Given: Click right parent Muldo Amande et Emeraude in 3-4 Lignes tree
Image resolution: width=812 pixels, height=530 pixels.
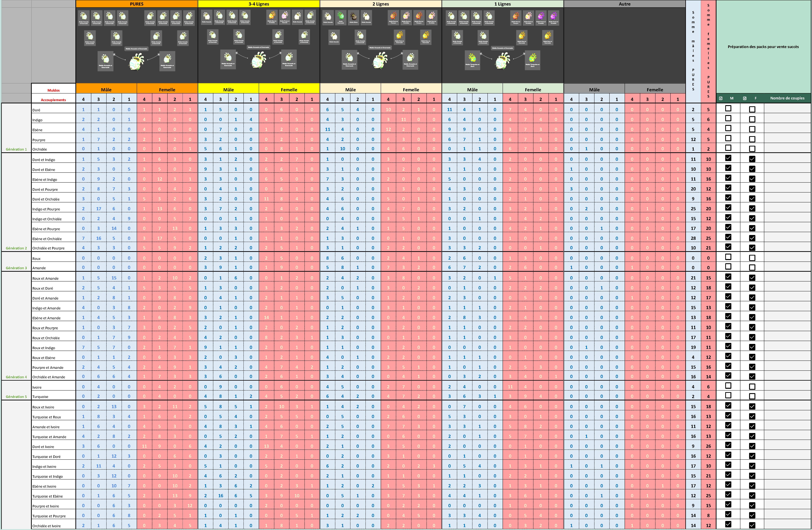Looking at the screenshot, I should tap(289, 59).
